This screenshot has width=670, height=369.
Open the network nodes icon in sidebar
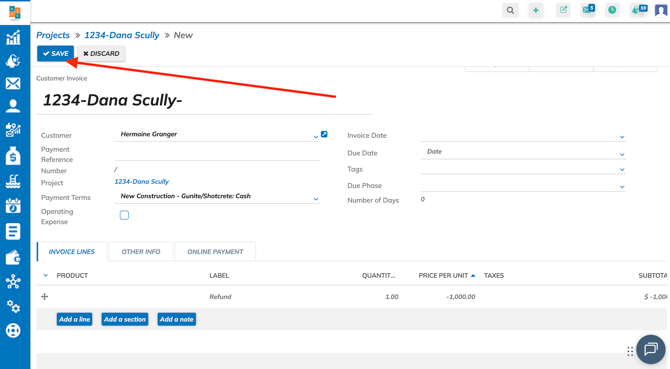click(x=13, y=282)
